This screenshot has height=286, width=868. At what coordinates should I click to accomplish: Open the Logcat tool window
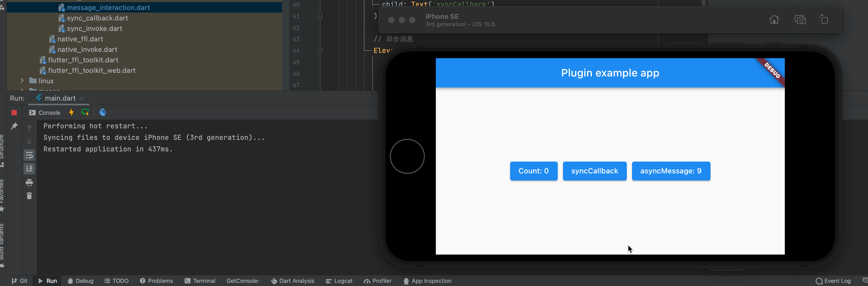[x=339, y=281]
